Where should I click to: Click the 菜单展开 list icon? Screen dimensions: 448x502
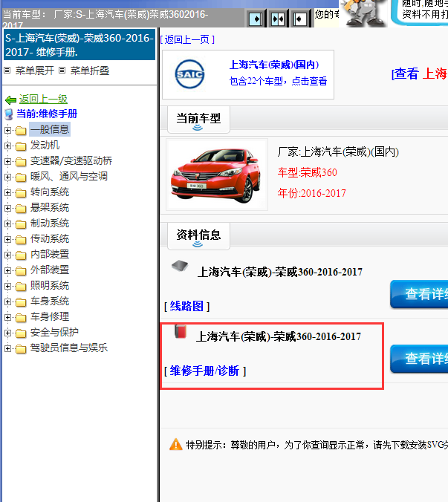(x=7, y=70)
